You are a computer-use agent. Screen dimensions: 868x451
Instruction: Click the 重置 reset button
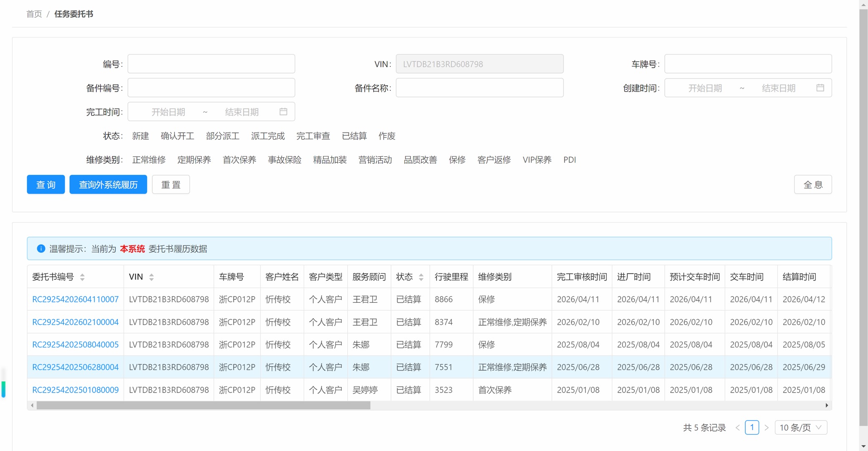(x=171, y=184)
